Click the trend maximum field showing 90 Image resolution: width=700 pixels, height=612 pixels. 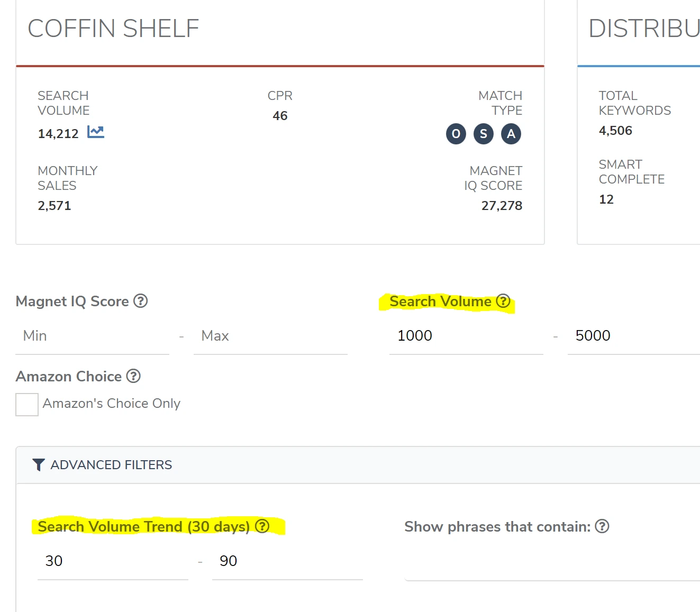coord(287,561)
